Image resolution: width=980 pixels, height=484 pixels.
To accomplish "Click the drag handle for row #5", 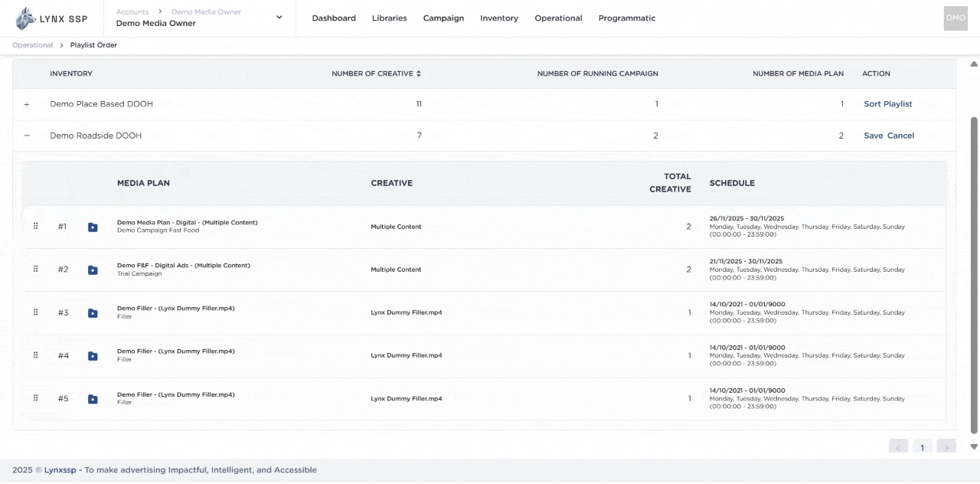I will click(36, 398).
